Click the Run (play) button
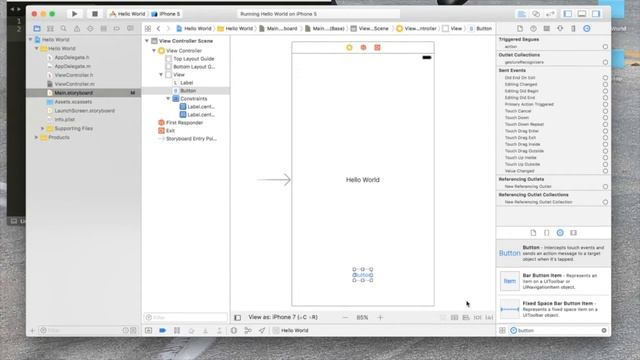640x360 pixels. pyautogui.click(x=74, y=14)
